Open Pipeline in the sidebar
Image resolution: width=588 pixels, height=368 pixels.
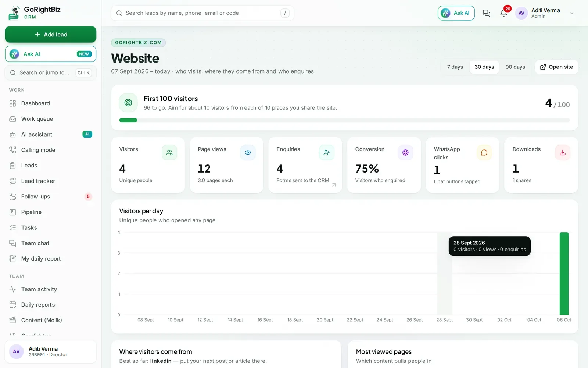50,212
